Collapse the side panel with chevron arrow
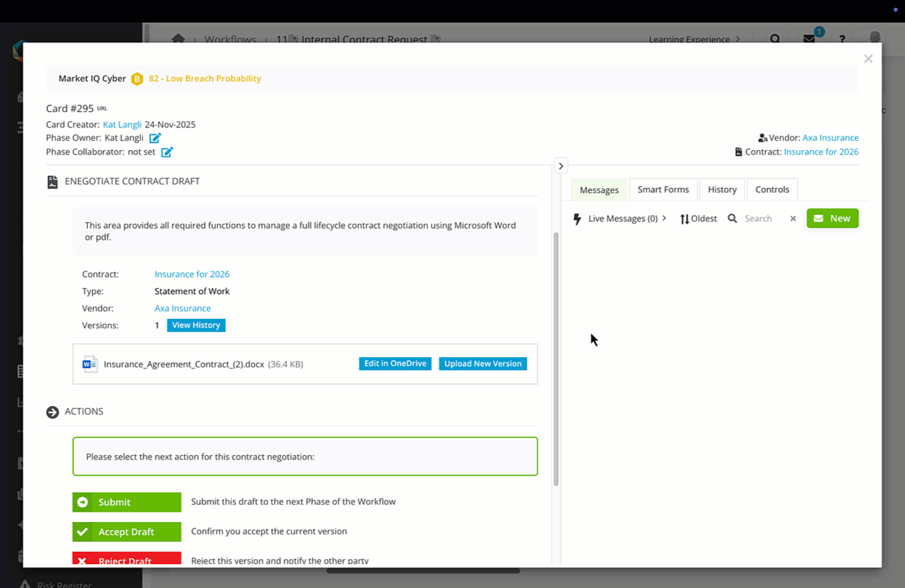 click(561, 166)
